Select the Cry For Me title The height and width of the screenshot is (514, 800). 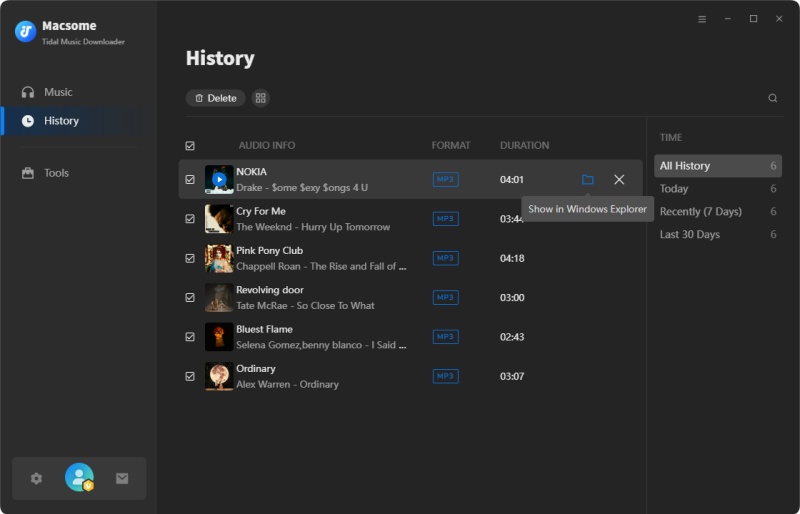[261, 211]
